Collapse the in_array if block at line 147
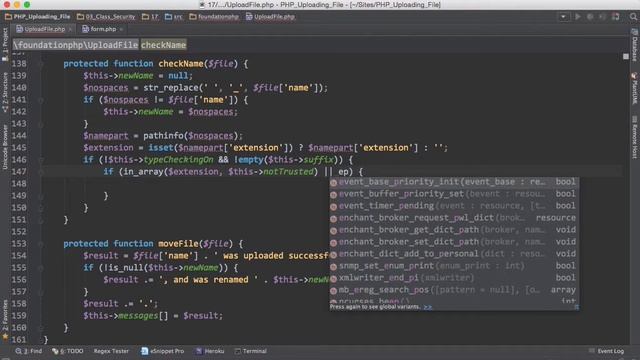The height and width of the screenshot is (360, 640). pyautogui.click(x=41, y=172)
